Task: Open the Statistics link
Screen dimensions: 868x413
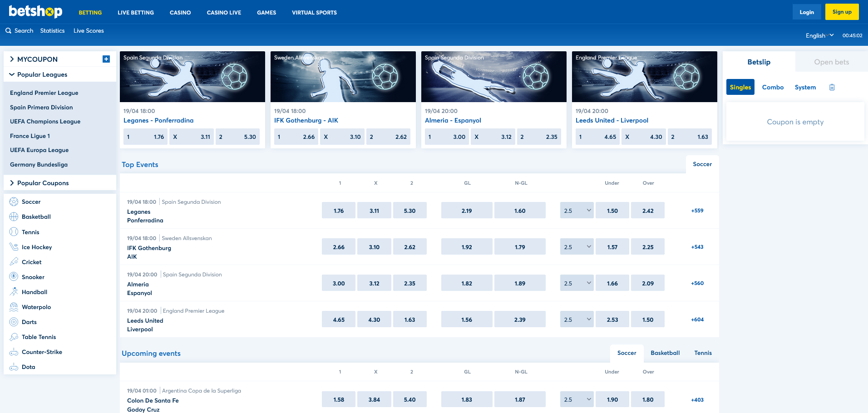Action: [x=52, y=31]
